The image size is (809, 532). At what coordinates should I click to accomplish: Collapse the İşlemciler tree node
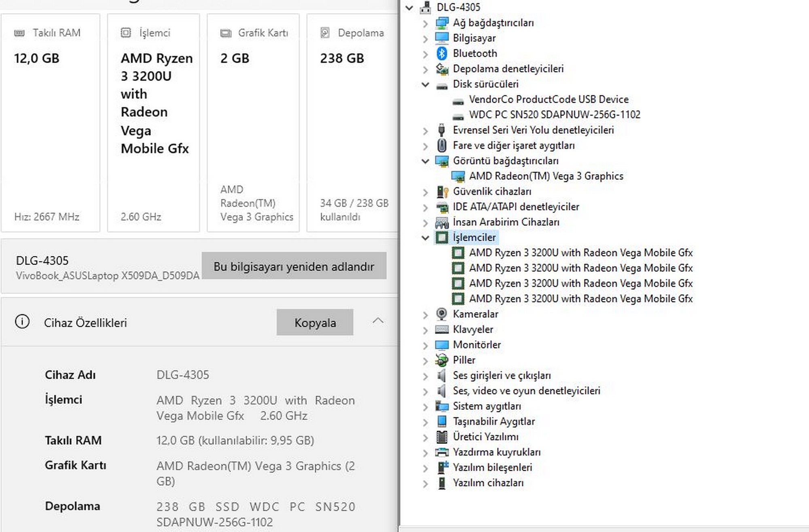[425, 238]
